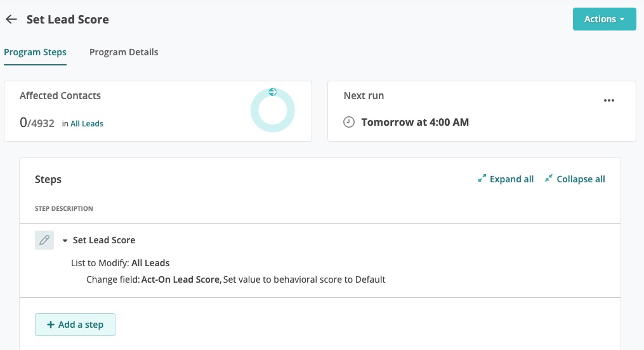This screenshot has height=350, width=644.
Task: Click the small arrow icon atop donut chart
Action: point(272,92)
